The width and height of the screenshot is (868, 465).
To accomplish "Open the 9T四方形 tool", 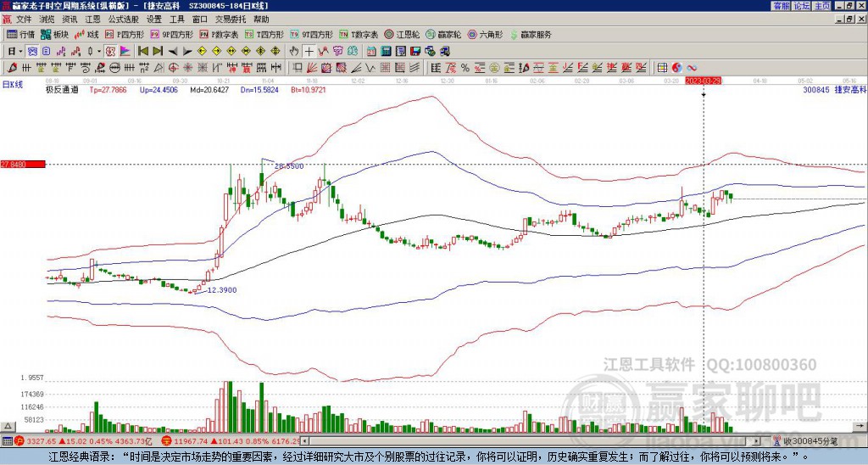I will 311,34.
